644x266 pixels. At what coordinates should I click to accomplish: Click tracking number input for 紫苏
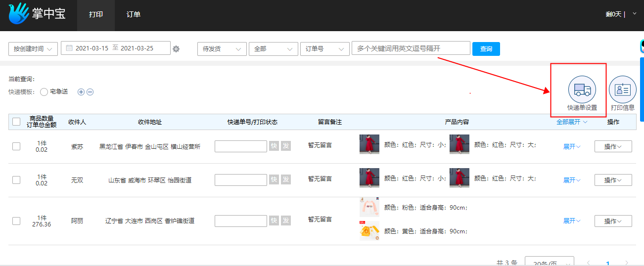241,146
